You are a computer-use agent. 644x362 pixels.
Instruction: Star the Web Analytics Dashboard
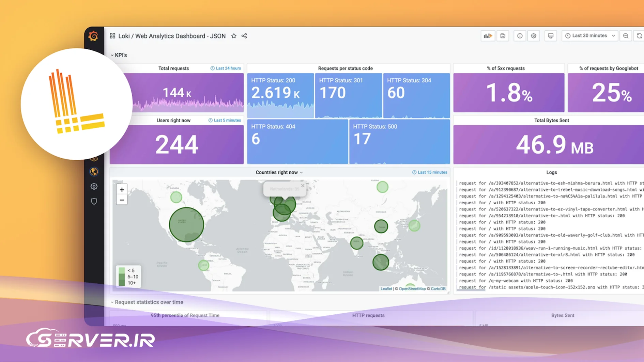point(234,36)
